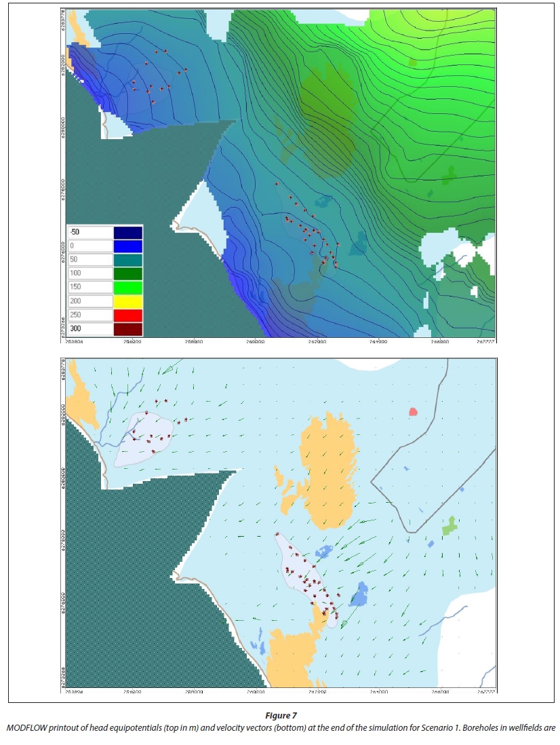Click the Figure 7 caption title

[280, 715]
